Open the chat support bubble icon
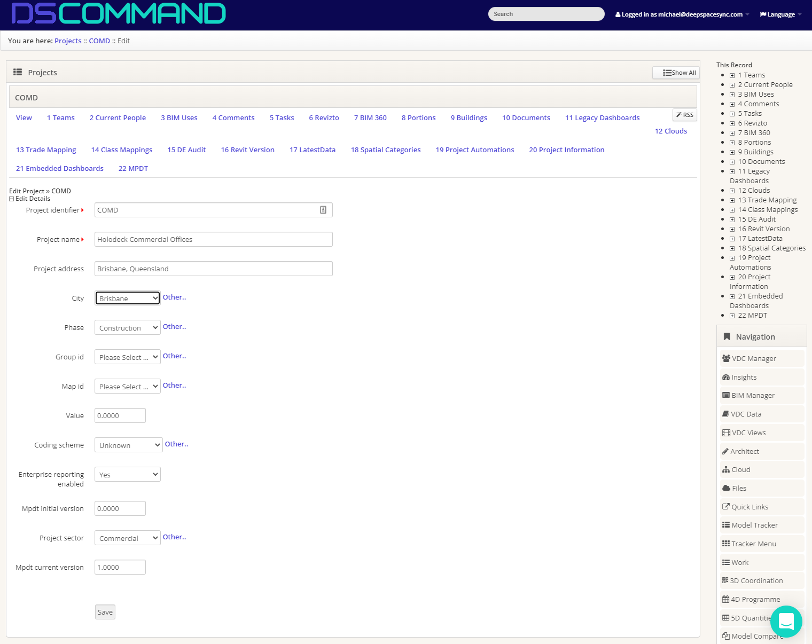The width and height of the screenshot is (812, 644). coord(786,622)
